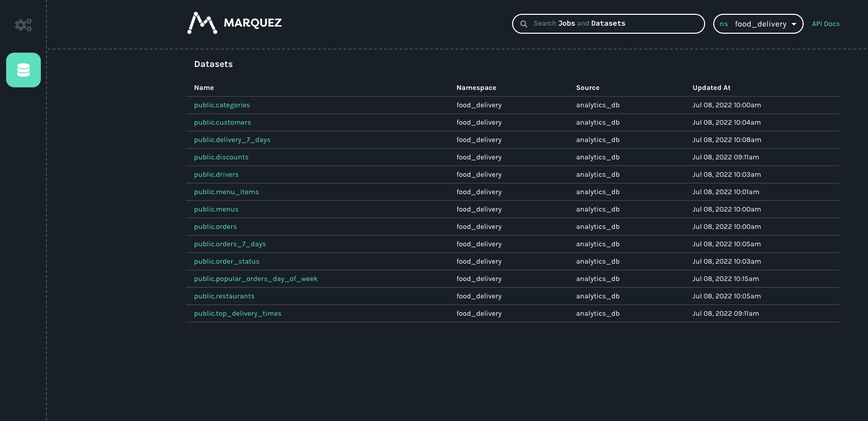Select the Datasets database icon in sidebar
868x421 pixels.
[x=23, y=70]
